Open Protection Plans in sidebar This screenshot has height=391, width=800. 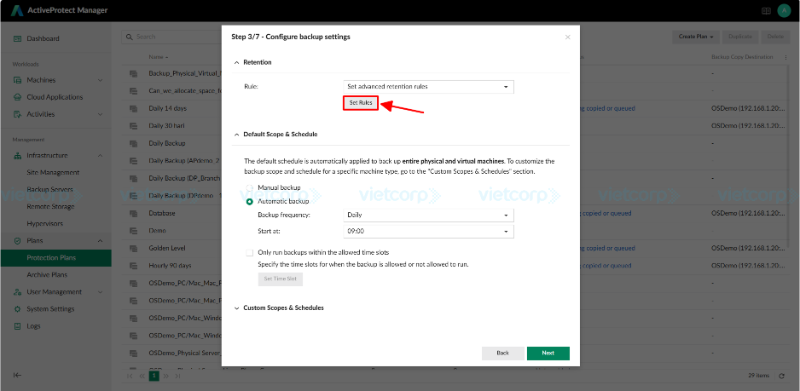click(56, 258)
